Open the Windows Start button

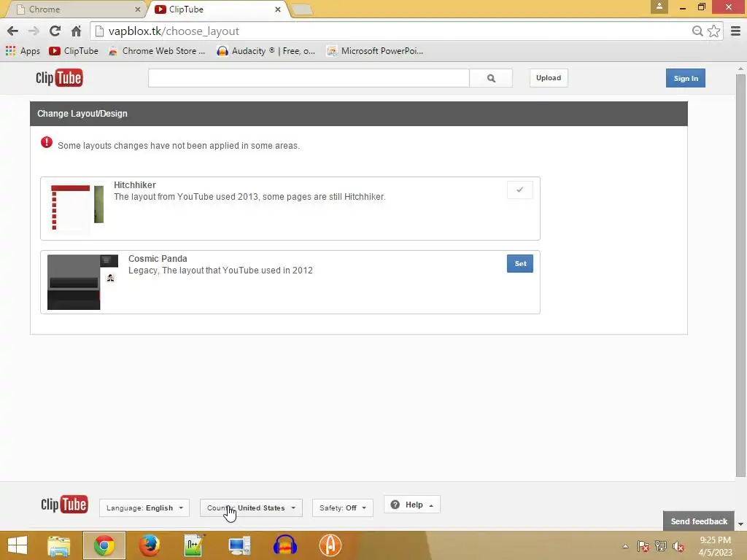18,545
